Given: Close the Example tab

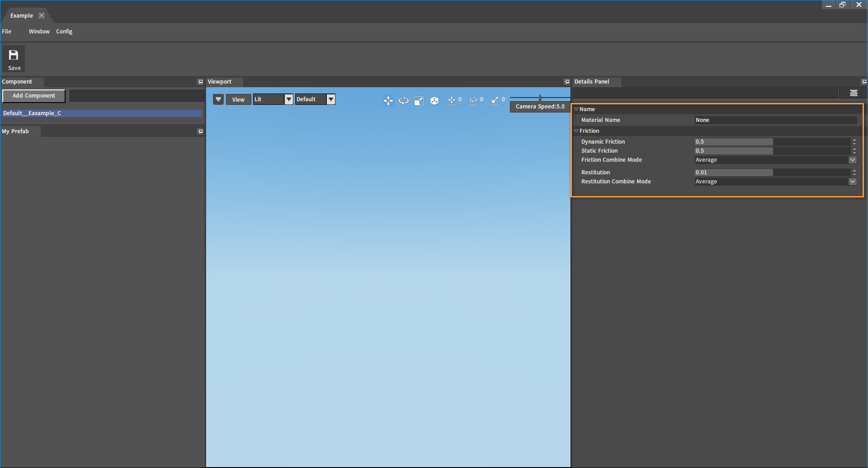Looking at the screenshot, I should (42, 15).
